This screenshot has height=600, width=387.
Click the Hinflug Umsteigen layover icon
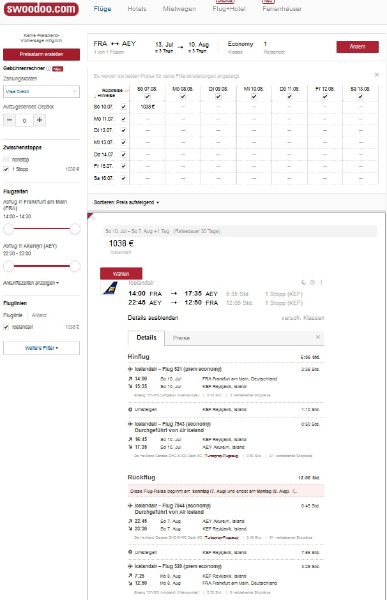pos(130,409)
